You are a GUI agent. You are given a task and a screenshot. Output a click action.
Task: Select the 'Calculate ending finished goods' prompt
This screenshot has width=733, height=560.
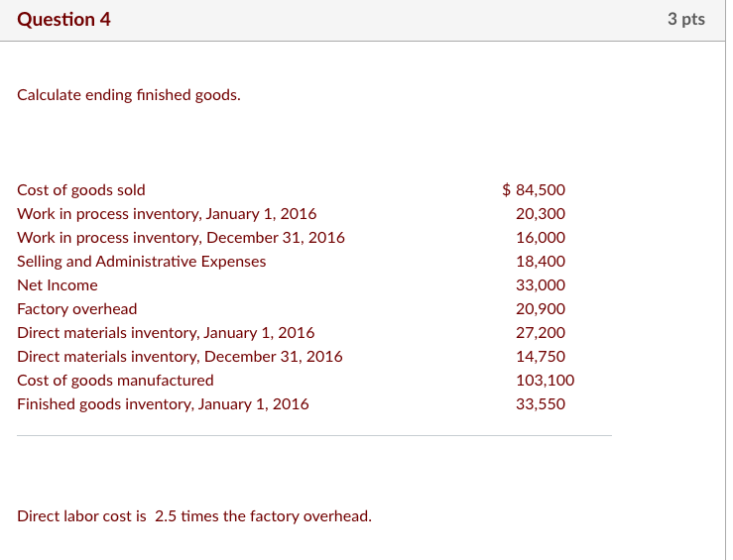pos(129,96)
